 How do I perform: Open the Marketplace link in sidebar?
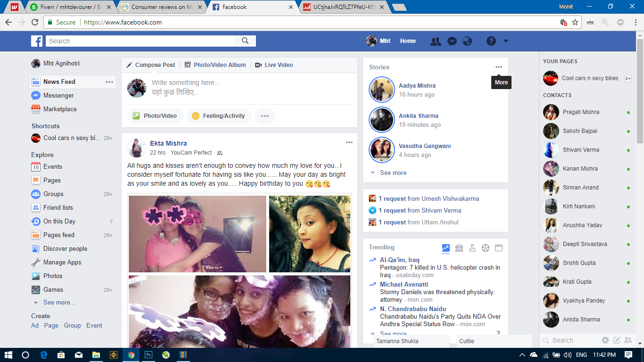(x=60, y=109)
